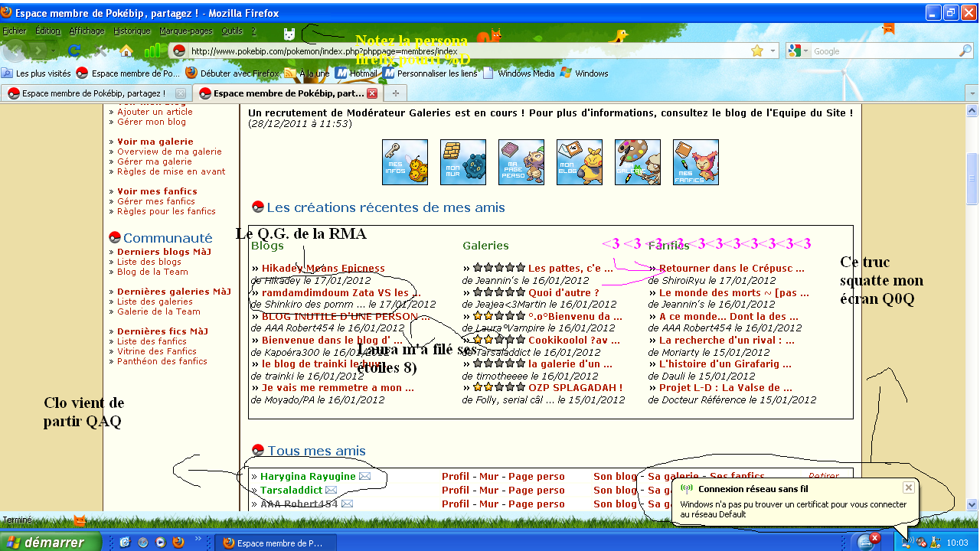Close the wireless network balloon notification
Viewport: 980px width, 551px height.
tap(908, 487)
